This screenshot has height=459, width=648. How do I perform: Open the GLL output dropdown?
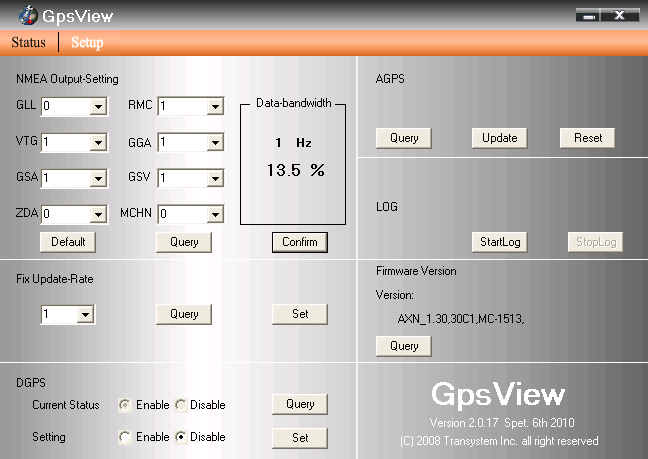tap(98, 106)
